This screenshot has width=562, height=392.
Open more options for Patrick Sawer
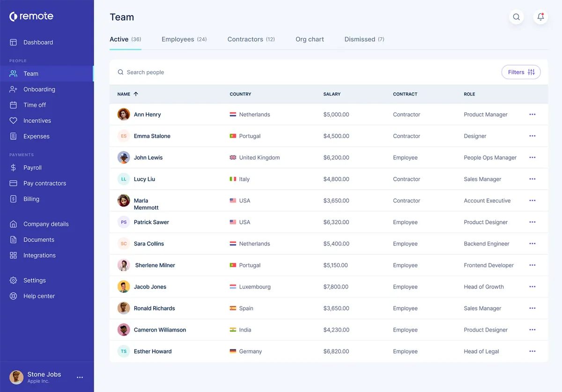tap(532, 222)
